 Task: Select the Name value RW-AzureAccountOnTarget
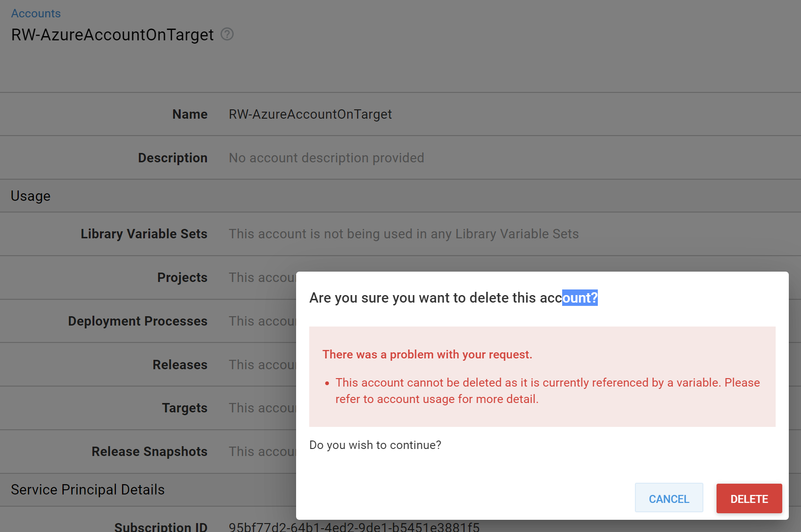pyautogui.click(x=310, y=114)
